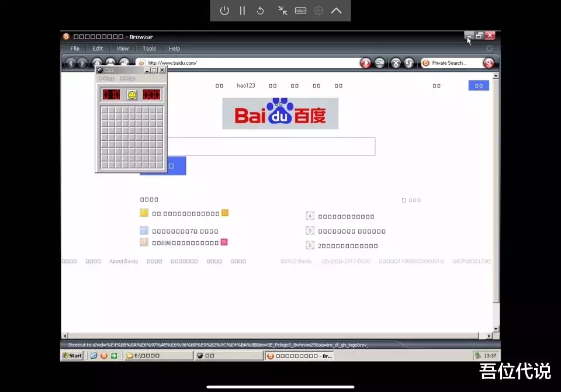Click the Forward navigation arrow in Browzar

(x=82, y=63)
